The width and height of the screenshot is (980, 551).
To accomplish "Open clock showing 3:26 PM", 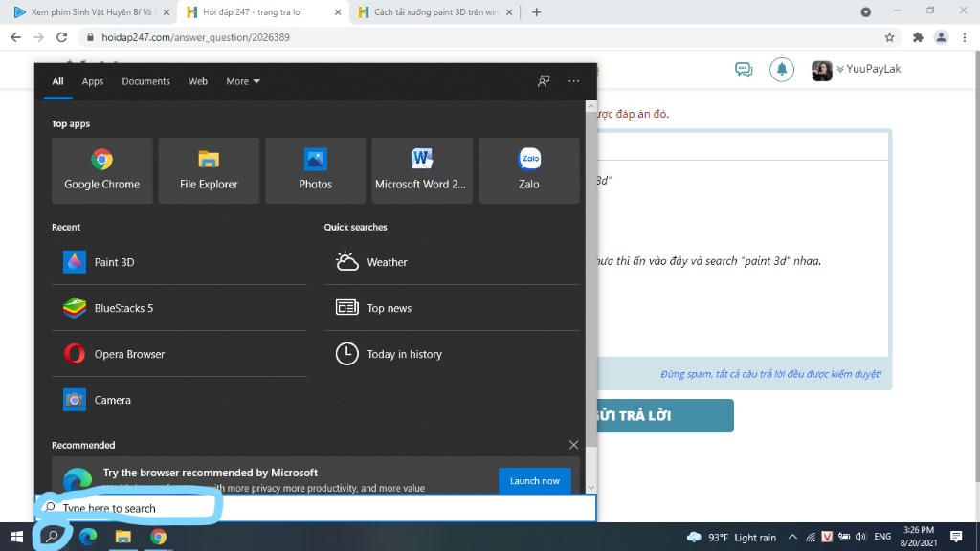I will (919, 537).
